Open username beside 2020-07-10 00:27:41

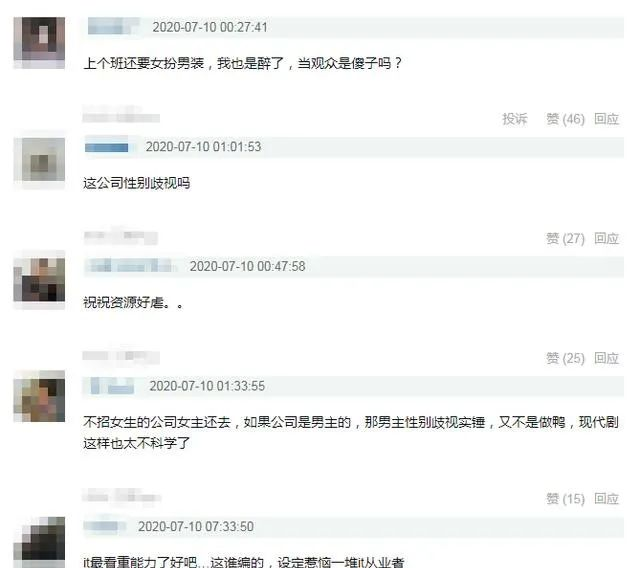click(x=113, y=27)
